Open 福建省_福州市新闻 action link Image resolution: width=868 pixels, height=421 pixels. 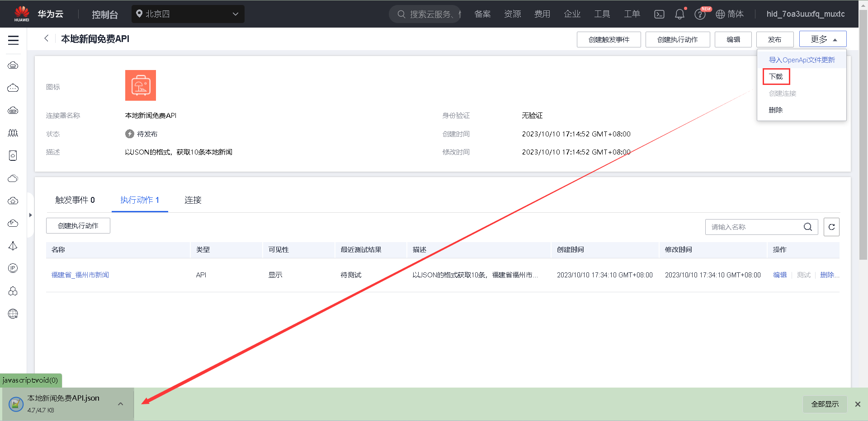[x=80, y=275]
